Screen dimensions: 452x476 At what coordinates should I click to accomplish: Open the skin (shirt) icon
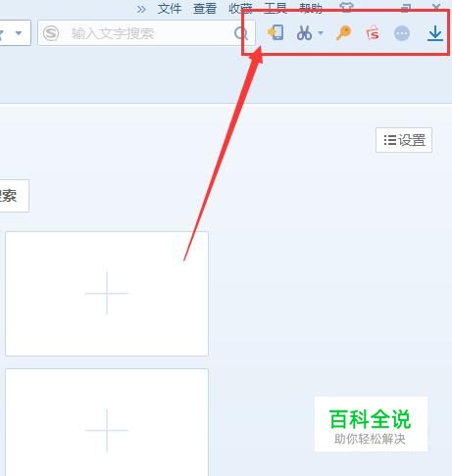pos(346,7)
